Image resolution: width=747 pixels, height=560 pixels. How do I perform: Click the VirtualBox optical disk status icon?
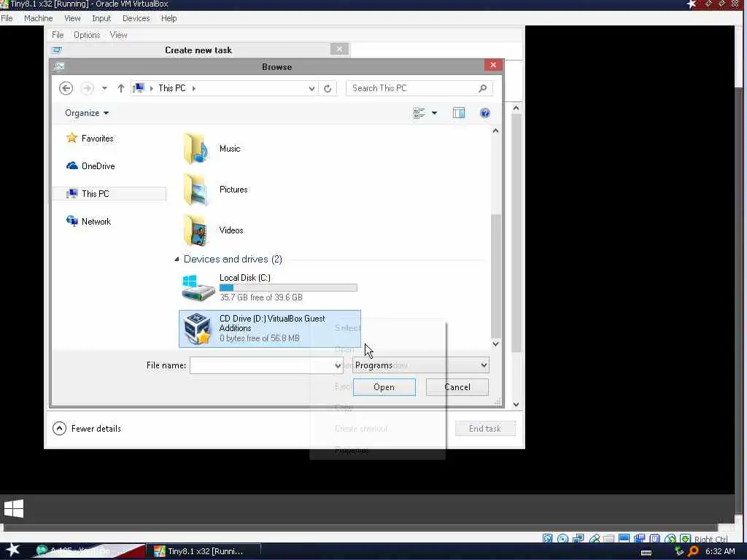562,539
